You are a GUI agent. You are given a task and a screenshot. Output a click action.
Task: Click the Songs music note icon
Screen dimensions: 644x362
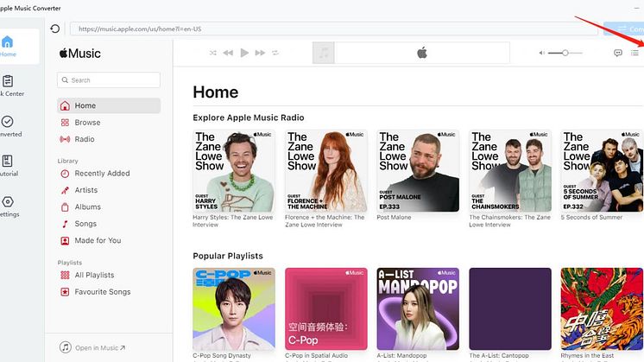coord(65,224)
